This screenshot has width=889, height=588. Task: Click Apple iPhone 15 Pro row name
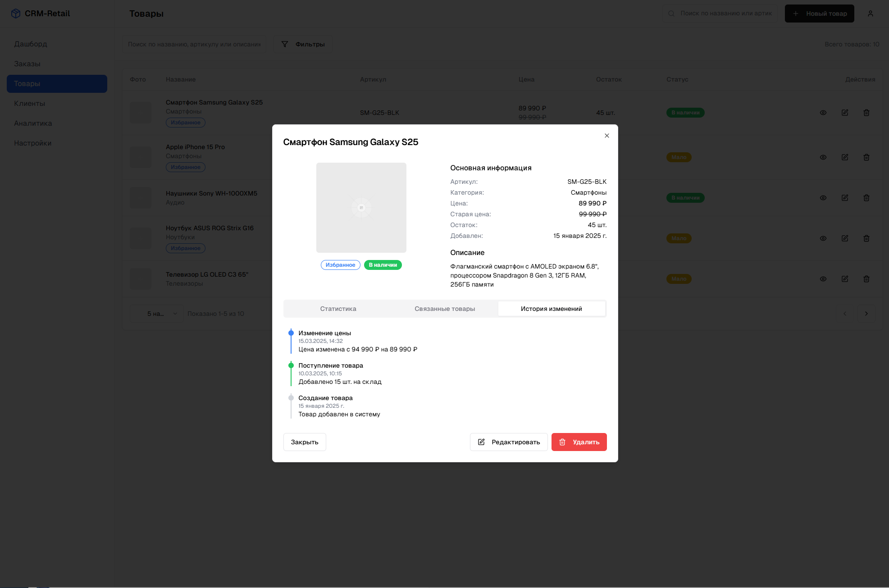(x=195, y=147)
